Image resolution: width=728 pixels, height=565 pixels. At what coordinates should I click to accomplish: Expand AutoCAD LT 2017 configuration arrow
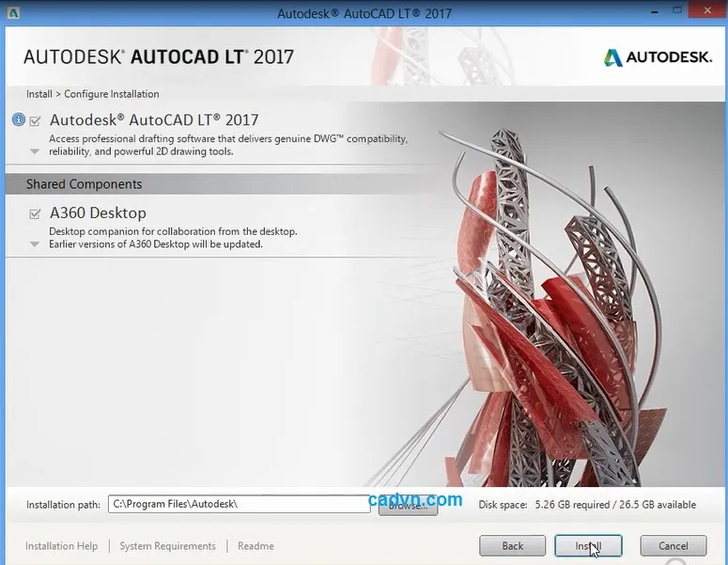[x=35, y=151]
